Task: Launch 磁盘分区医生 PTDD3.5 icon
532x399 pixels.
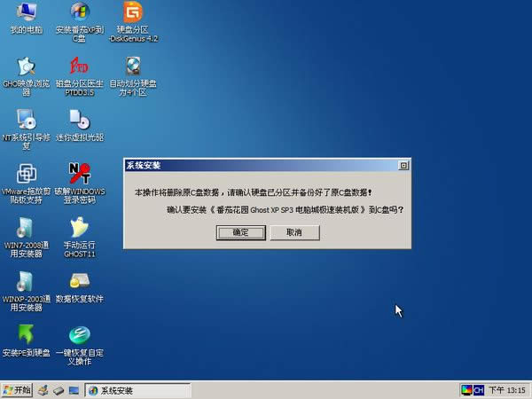Action: [79, 66]
